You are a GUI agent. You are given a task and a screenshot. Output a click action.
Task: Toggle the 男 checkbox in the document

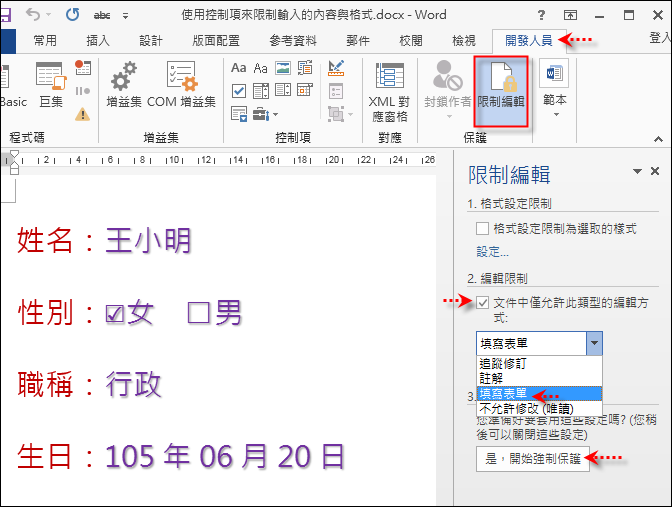pos(198,312)
